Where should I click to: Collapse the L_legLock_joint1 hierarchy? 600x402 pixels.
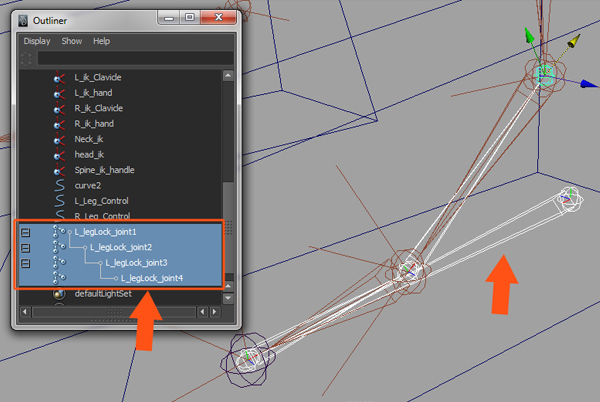click(26, 233)
